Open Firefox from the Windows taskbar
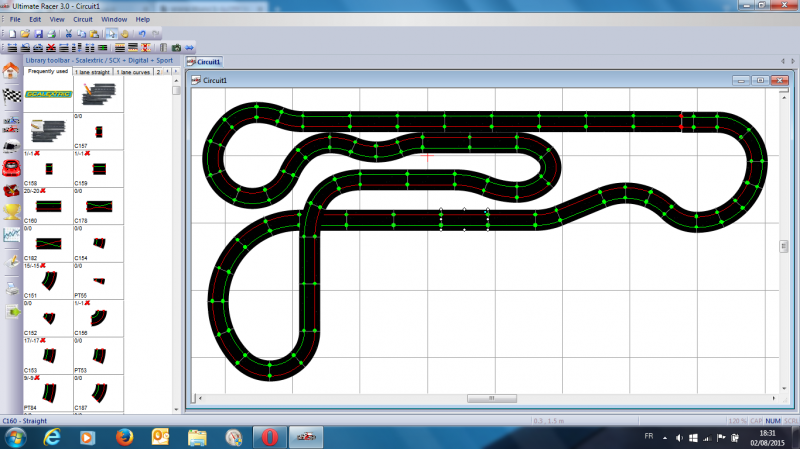Screen dimensions: 800x449 pyautogui.click(x=124, y=438)
